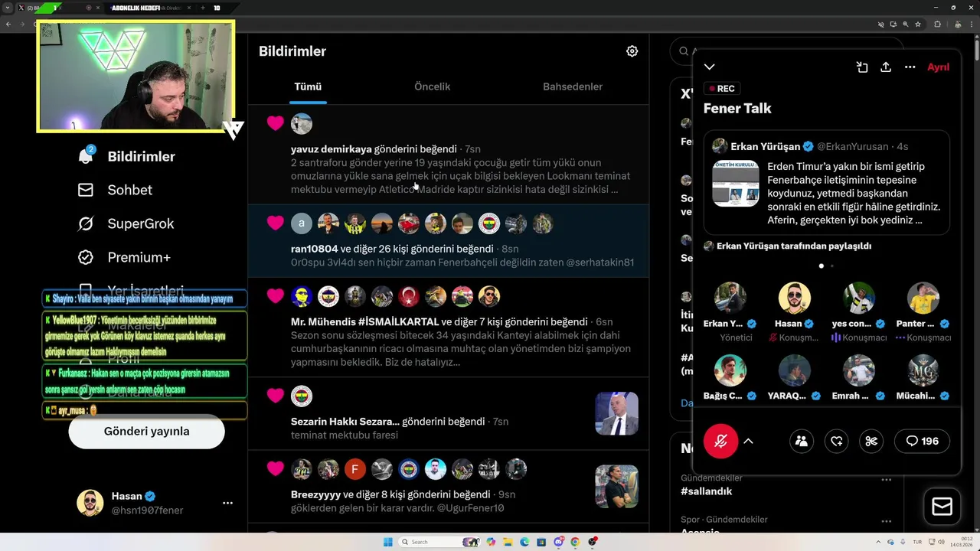This screenshot has width=980, height=551.
Task: Select 'Panter ...' speaker avatar in Space
Action: click(x=923, y=298)
